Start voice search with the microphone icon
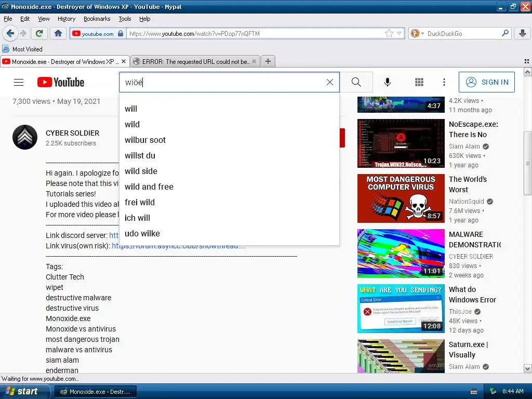This screenshot has width=532, height=399. click(x=388, y=82)
